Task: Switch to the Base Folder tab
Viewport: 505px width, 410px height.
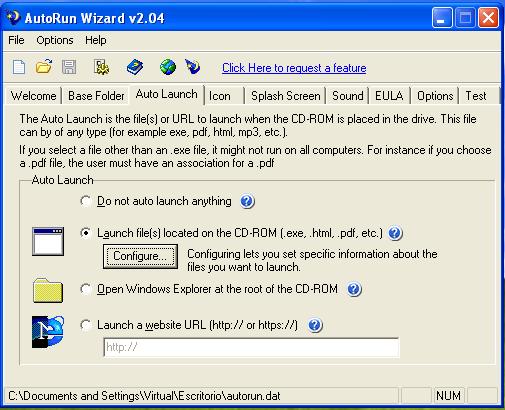Action: coord(96,96)
